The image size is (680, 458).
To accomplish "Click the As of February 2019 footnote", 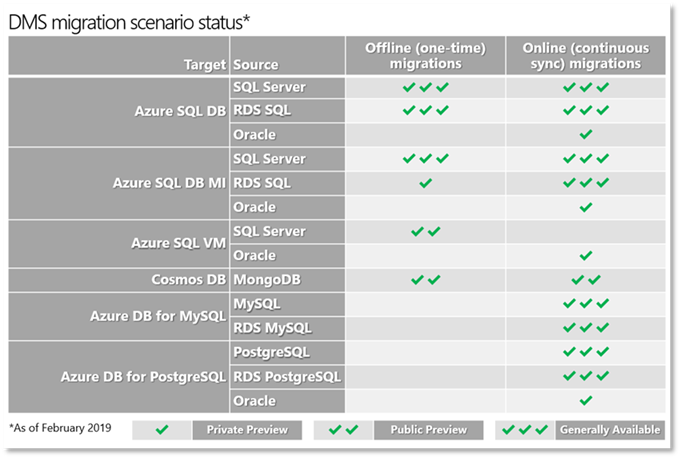I will [62, 429].
